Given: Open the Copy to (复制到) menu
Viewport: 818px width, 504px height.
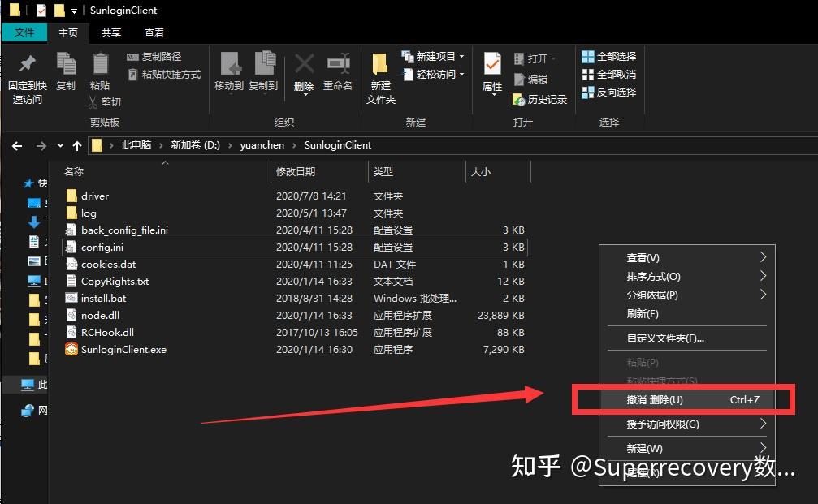Looking at the screenshot, I should click(263, 72).
